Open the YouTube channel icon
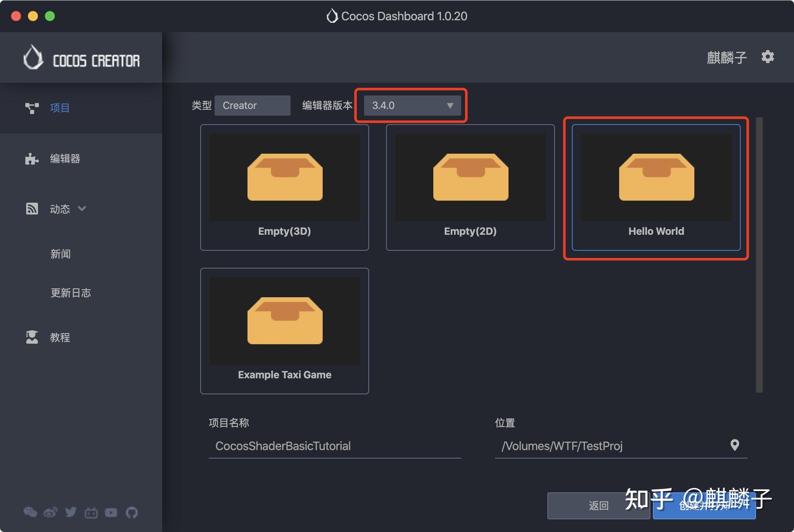This screenshot has width=794, height=532. [111, 512]
